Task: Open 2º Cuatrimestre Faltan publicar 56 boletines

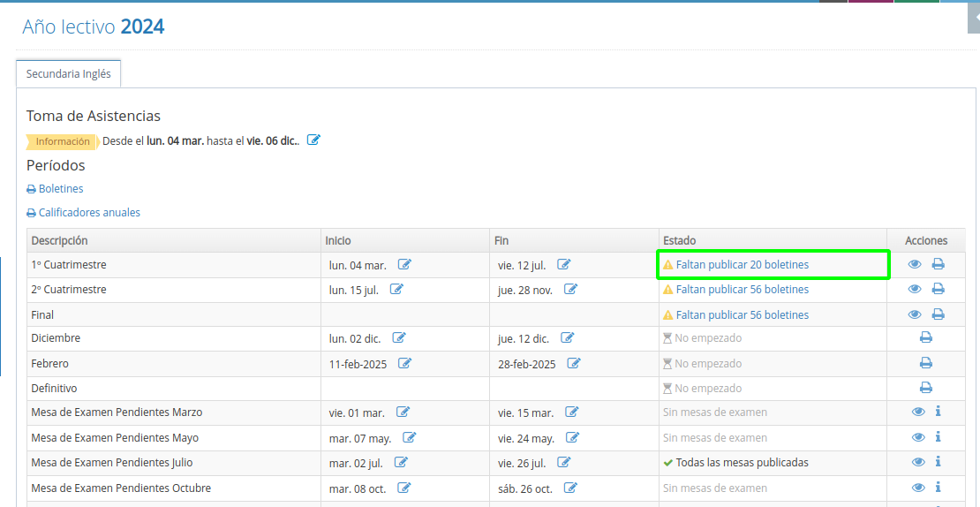Action: [x=742, y=290]
